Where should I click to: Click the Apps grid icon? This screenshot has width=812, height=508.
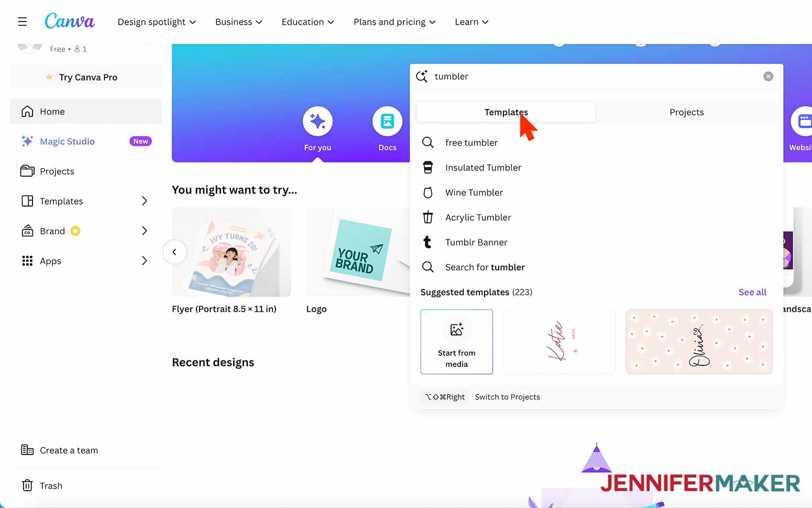click(x=27, y=261)
